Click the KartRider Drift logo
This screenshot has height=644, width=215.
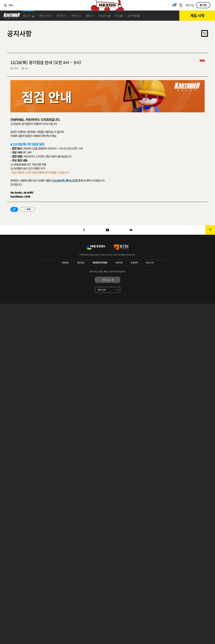(x=12, y=16)
